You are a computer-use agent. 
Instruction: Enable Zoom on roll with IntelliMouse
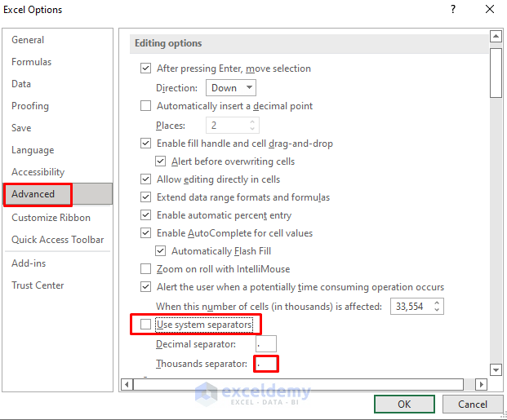pos(145,269)
